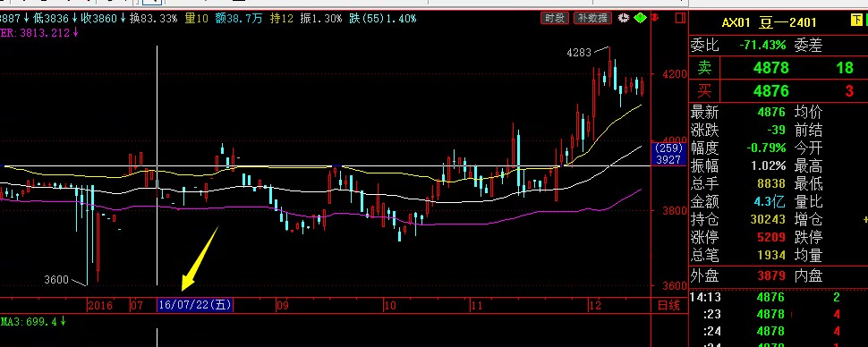Click the 涨跌 value -39

(776, 130)
